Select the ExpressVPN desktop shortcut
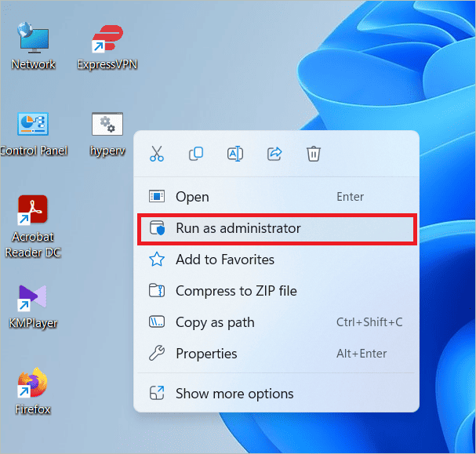 pyautogui.click(x=107, y=47)
